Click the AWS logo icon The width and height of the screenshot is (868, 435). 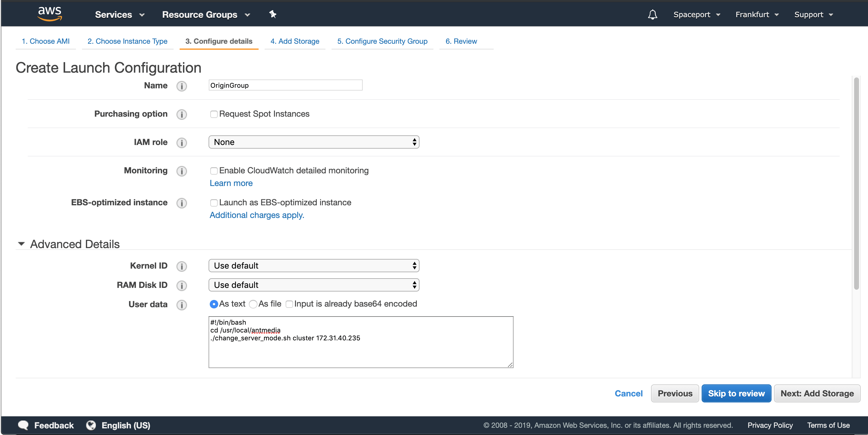coord(49,14)
